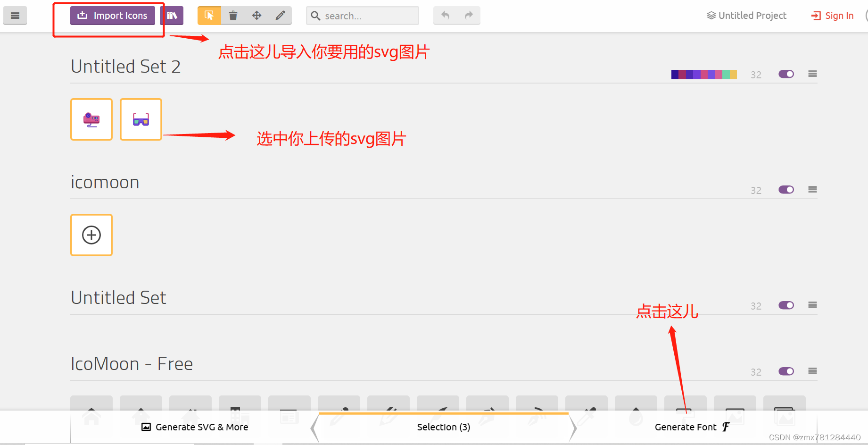The width and height of the screenshot is (868, 445).
Task: Click the search field
Action: click(x=362, y=16)
